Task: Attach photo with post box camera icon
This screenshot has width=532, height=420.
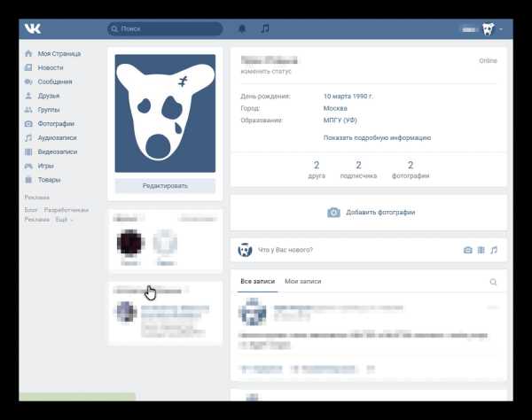Action: click(467, 250)
